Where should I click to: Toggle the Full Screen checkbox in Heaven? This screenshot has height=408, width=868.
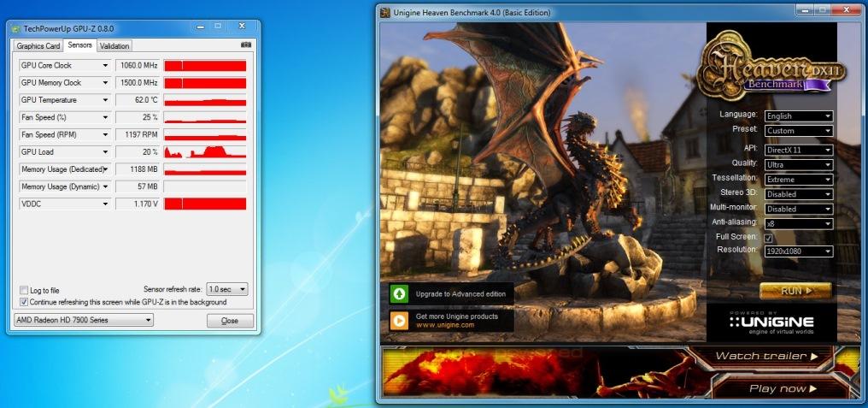pyautogui.click(x=768, y=239)
